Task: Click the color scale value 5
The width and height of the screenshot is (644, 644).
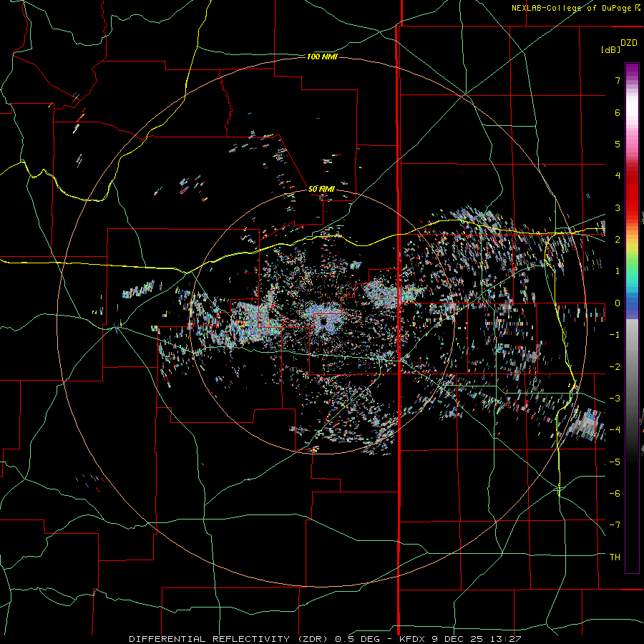Action: click(618, 144)
